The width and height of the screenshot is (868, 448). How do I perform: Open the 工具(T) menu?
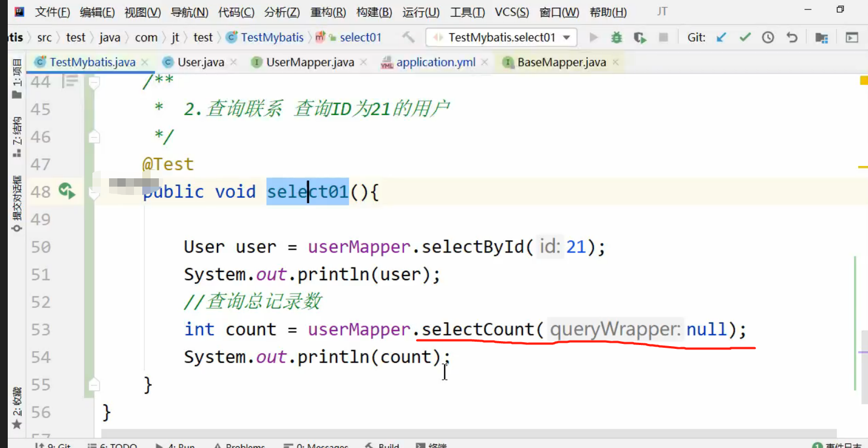pos(467,12)
